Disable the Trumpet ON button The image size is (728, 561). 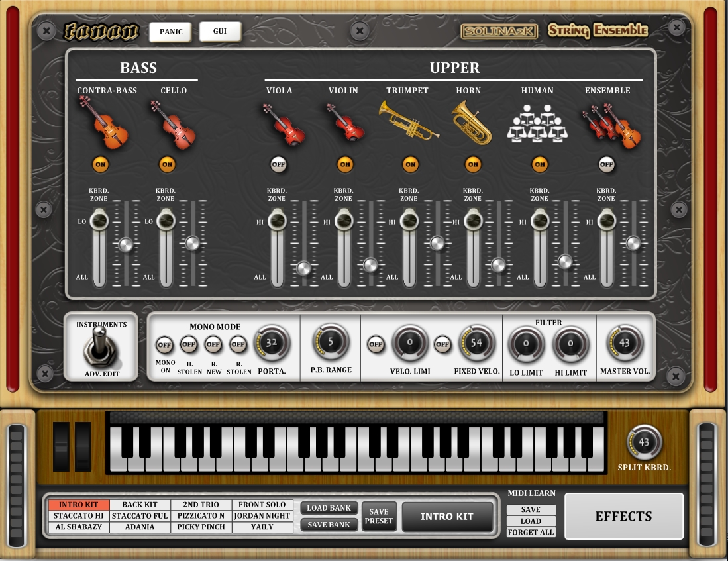click(410, 164)
